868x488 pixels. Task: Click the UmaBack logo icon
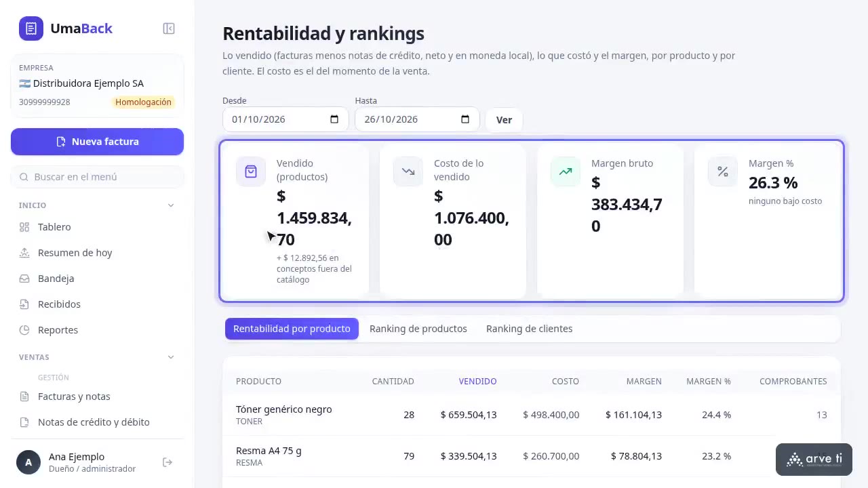point(31,28)
